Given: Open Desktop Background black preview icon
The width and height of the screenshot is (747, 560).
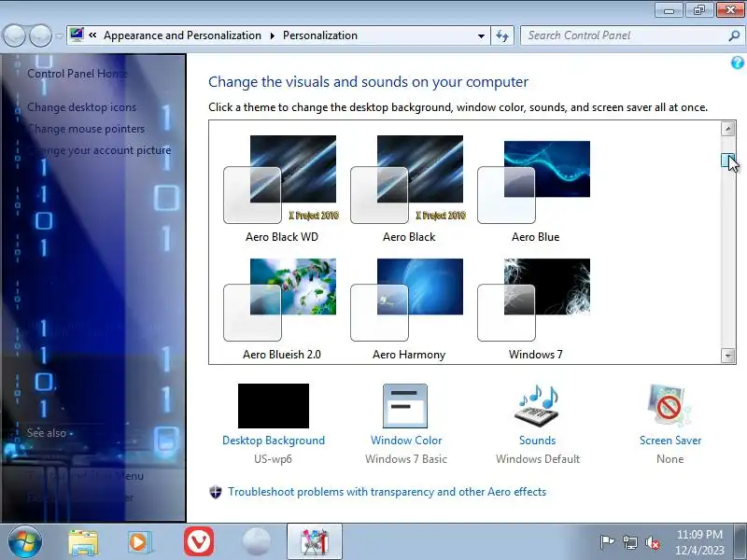Looking at the screenshot, I should pyautogui.click(x=274, y=406).
